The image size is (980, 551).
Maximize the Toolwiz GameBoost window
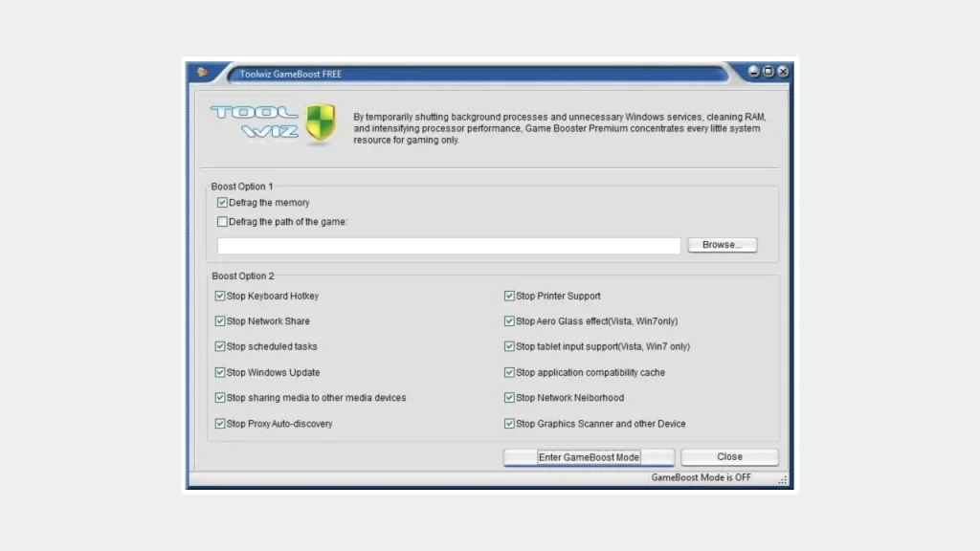tap(768, 71)
